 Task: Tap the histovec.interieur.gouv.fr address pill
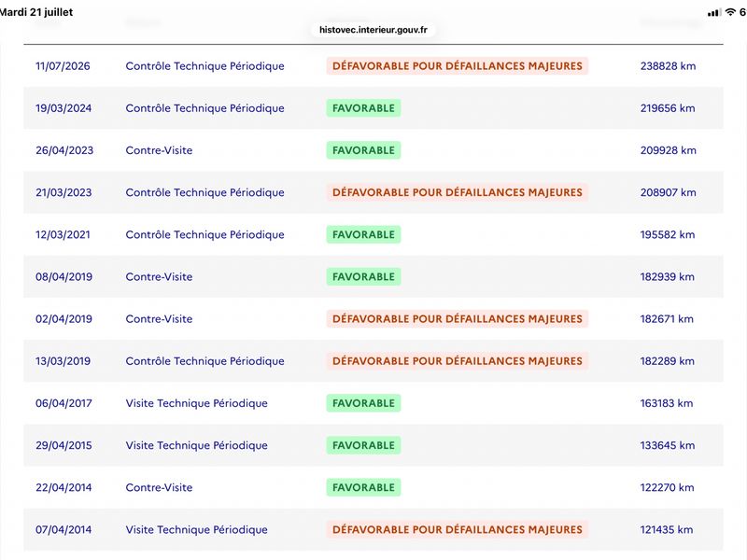coord(373,30)
